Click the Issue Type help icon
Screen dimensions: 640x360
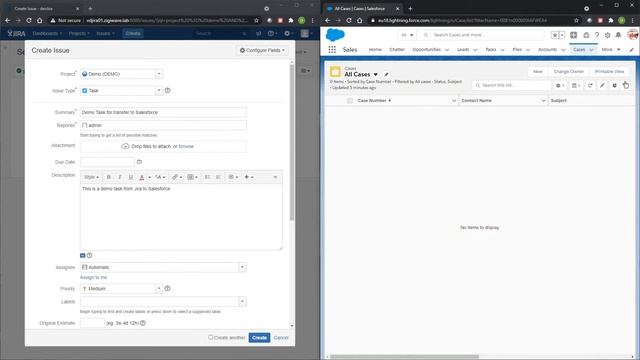click(x=167, y=91)
